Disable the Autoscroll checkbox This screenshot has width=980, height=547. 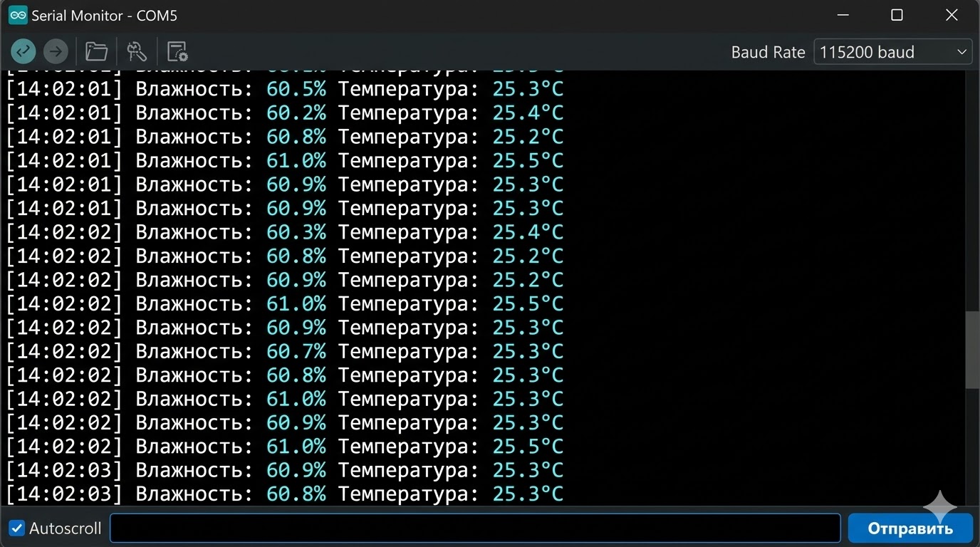coord(16,528)
